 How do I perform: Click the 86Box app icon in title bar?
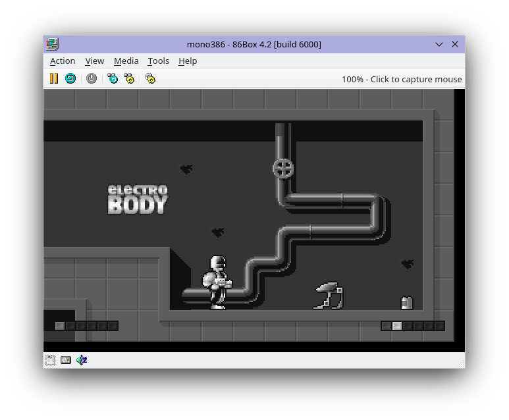(x=52, y=44)
